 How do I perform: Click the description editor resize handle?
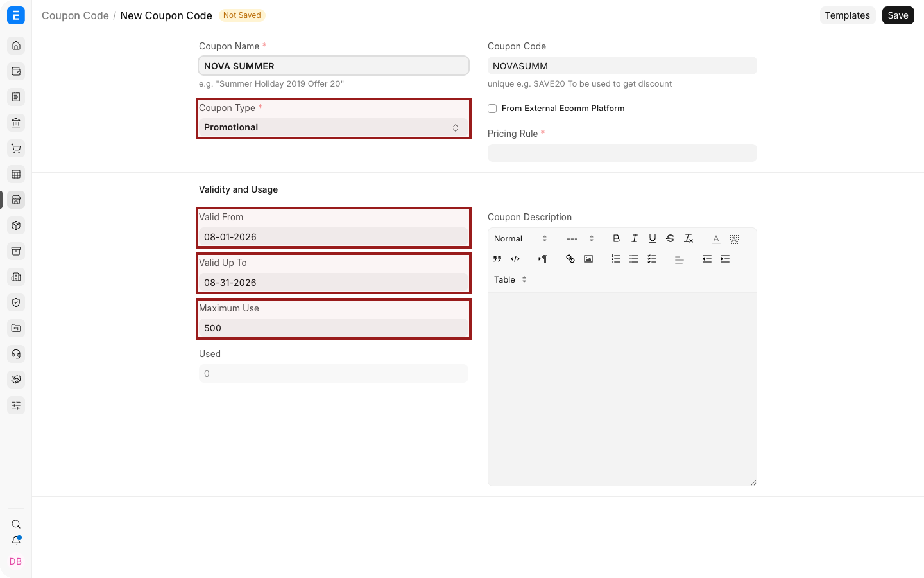753,482
